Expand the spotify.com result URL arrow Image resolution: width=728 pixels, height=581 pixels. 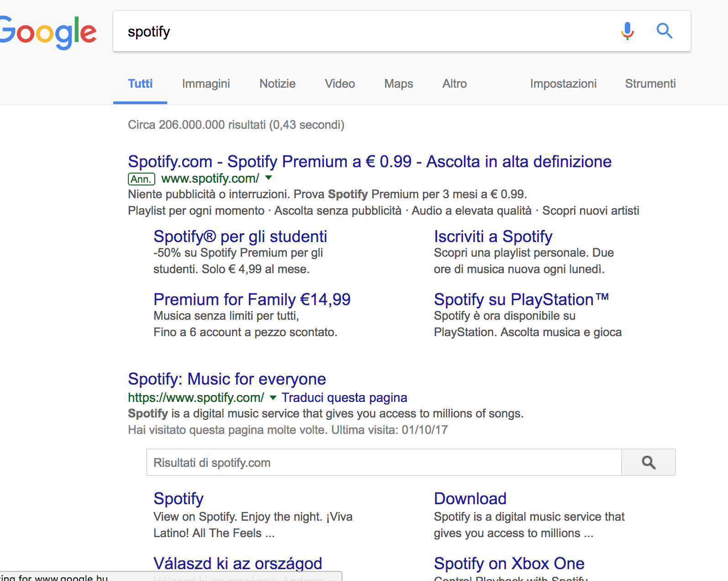tap(273, 397)
